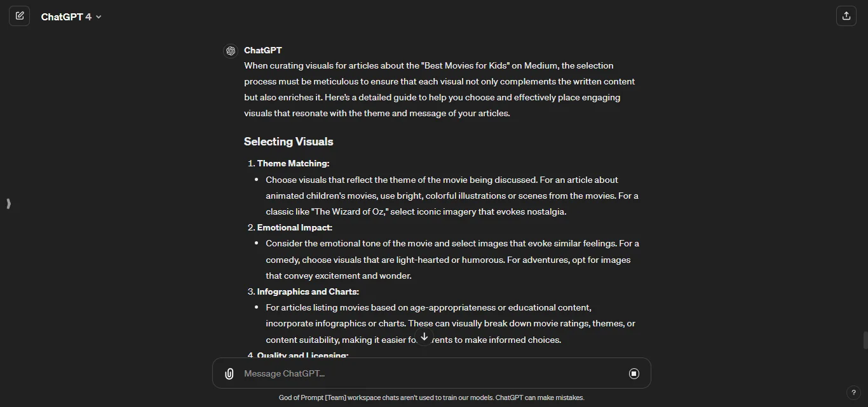Viewport: 868px width, 407px height.
Task: Expand the sidebar using the left-edge chevron
Action: (8, 204)
